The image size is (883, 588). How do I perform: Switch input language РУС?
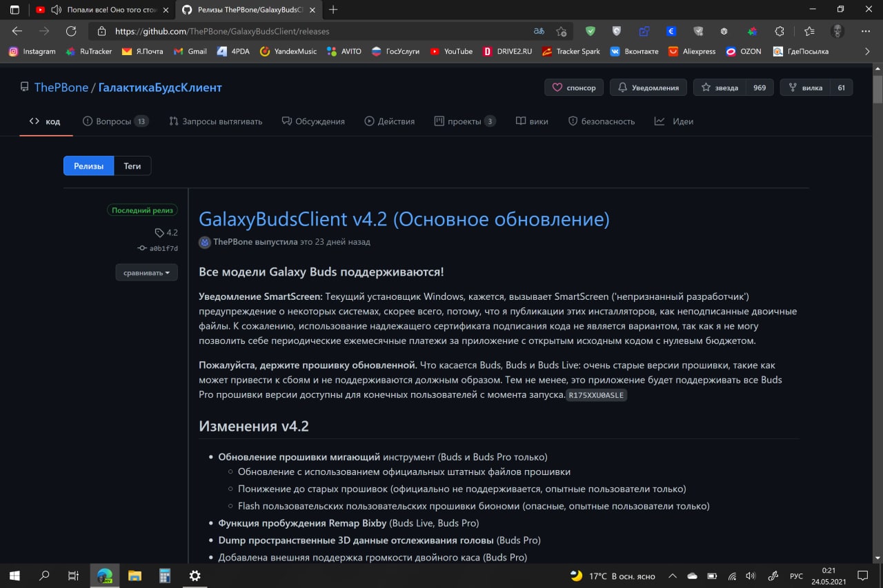(x=796, y=575)
